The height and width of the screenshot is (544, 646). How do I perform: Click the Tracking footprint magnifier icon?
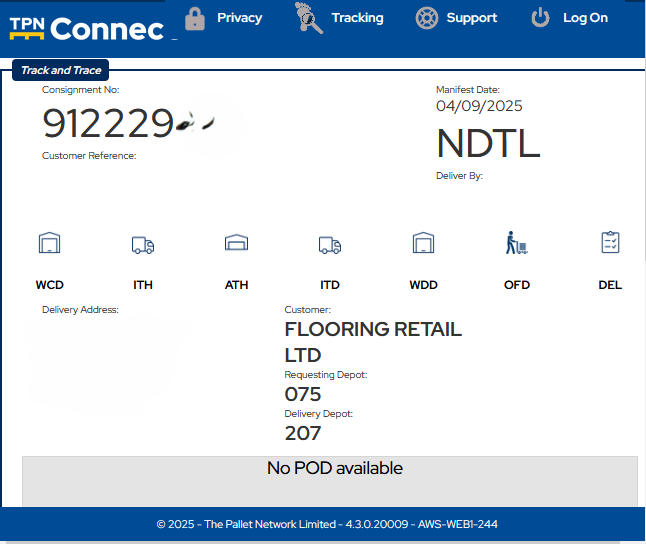310,18
